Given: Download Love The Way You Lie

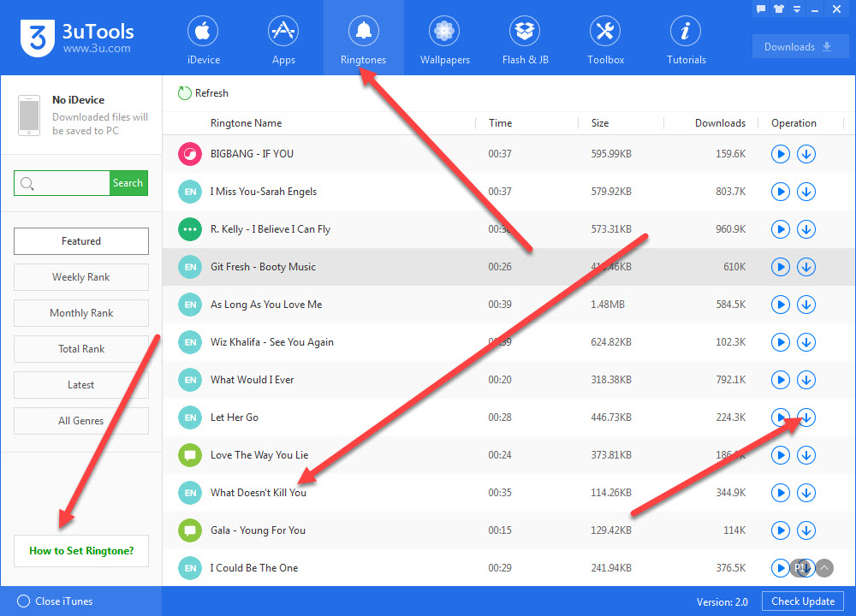Looking at the screenshot, I should [806, 456].
